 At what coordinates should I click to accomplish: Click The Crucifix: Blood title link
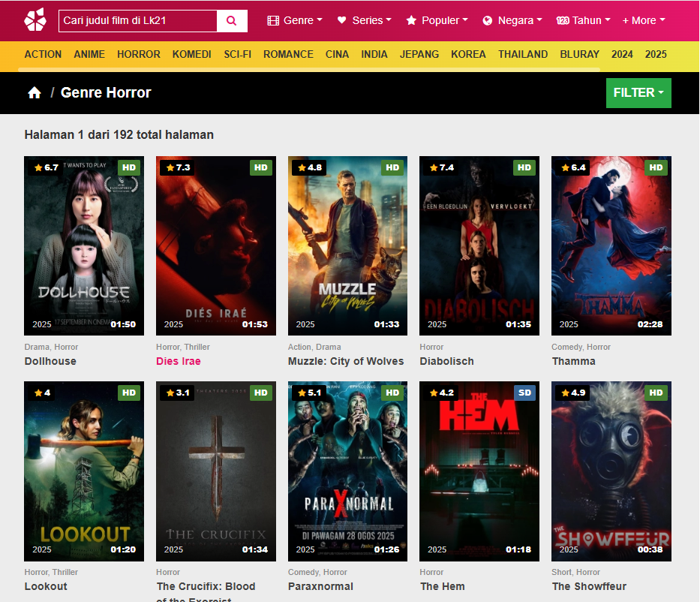[x=206, y=591]
